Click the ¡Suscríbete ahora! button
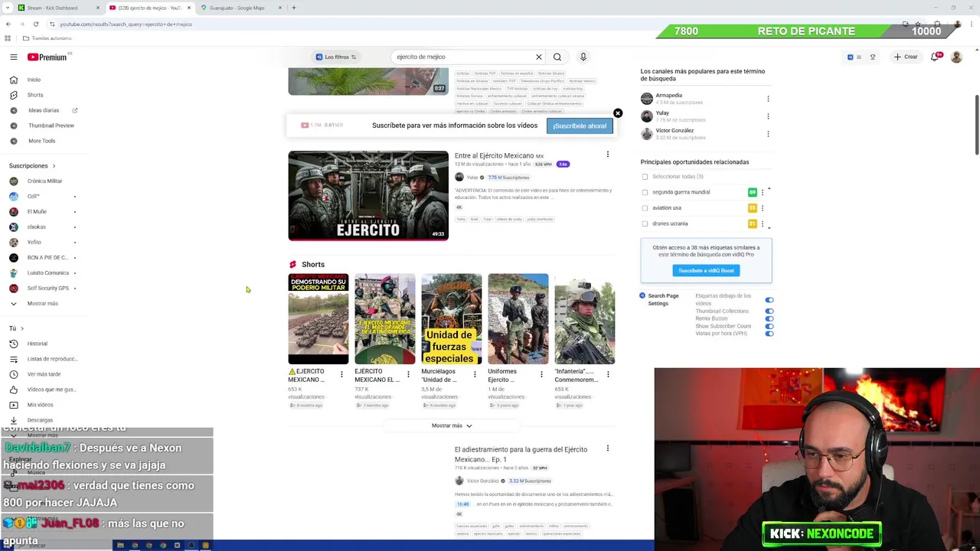The height and width of the screenshot is (551, 980). (580, 126)
